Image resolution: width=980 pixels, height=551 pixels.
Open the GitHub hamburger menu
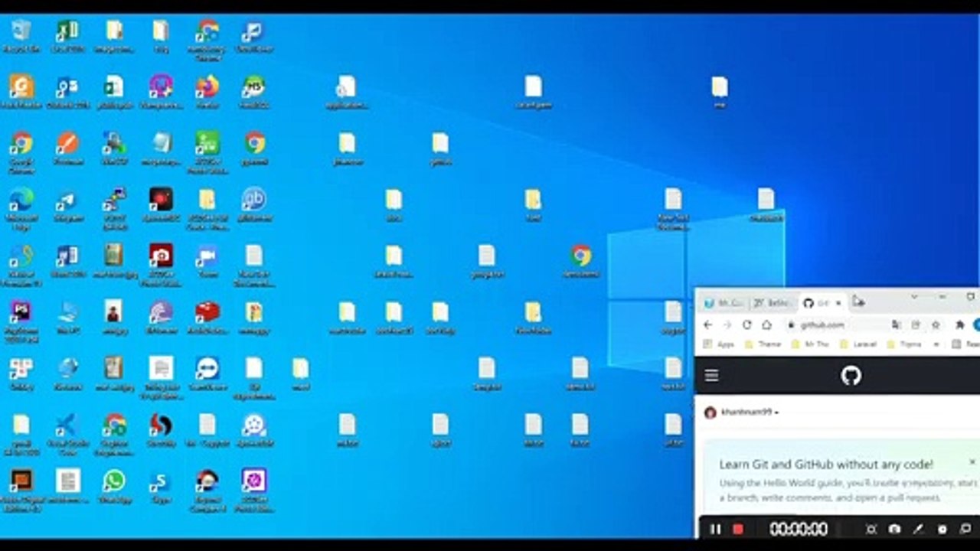click(711, 375)
